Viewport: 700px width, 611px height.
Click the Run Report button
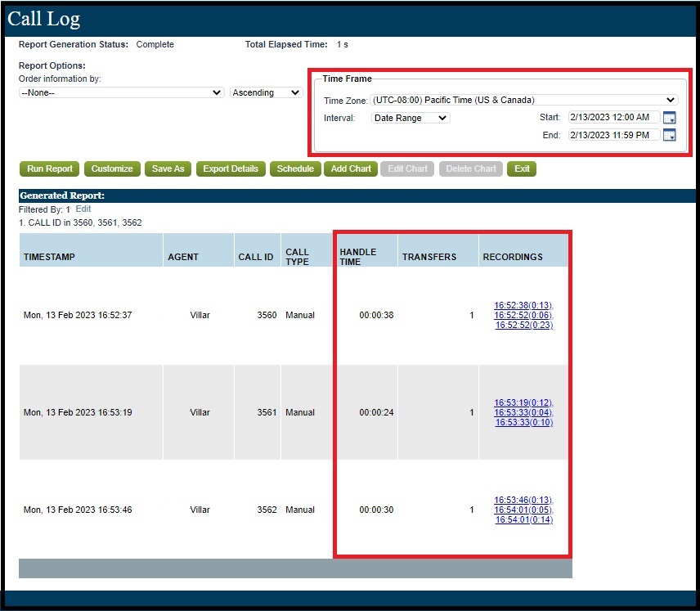tap(50, 168)
